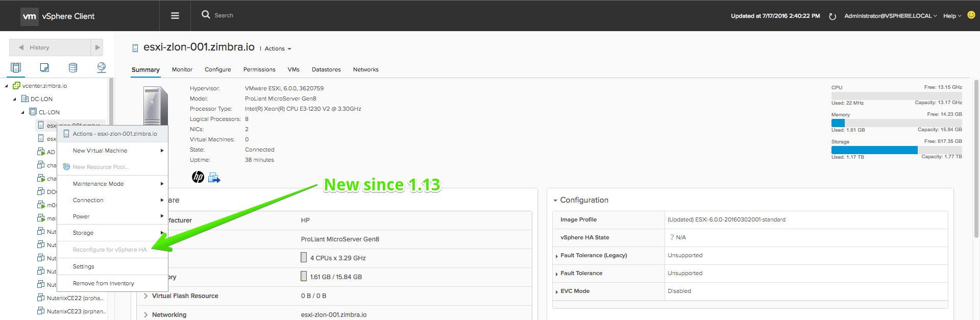Click the icon beside the HP logo
The image size is (980, 320).
214,178
